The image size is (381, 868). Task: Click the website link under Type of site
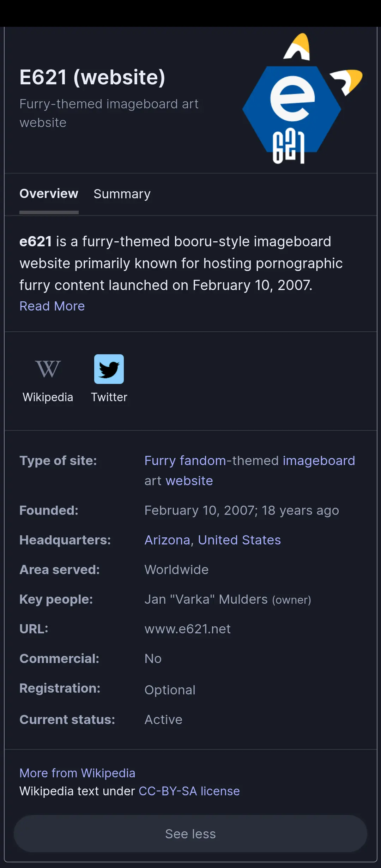coord(189,481)
